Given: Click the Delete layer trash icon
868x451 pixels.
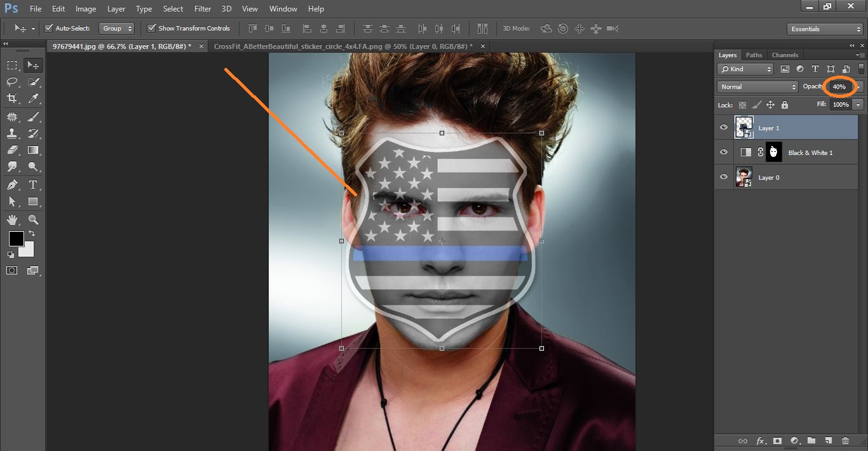Looking at the screenshot, I should [846, 440].
